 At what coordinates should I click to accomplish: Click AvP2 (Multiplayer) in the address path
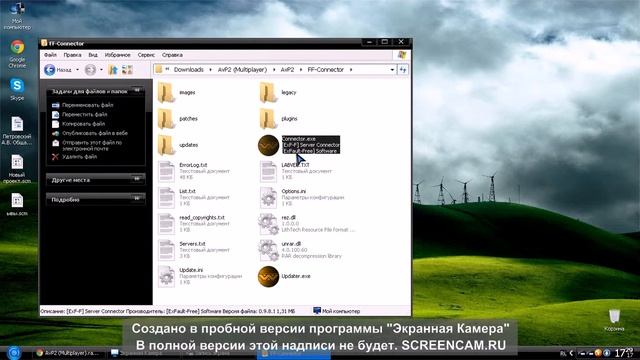[x=242, y=70]
